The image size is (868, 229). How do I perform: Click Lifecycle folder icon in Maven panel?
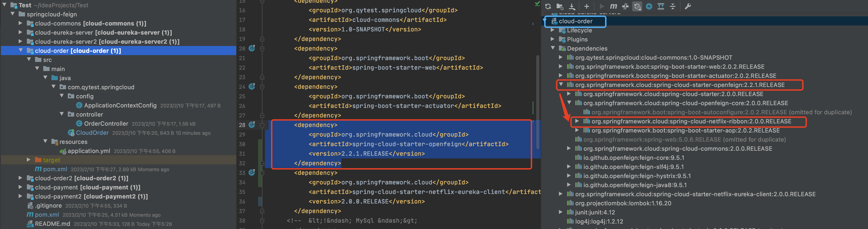562,30
